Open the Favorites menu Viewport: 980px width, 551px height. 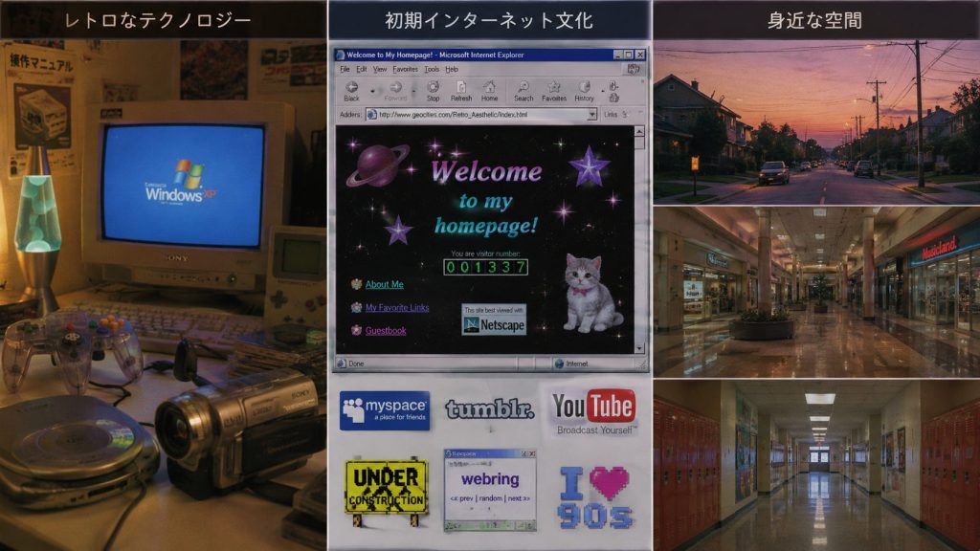coord(405,69)
